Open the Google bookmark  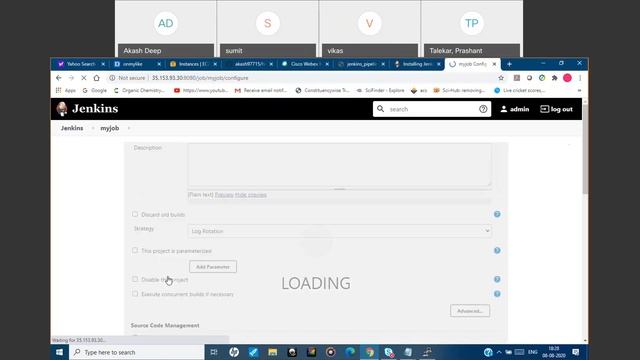(x=94, y=90)
